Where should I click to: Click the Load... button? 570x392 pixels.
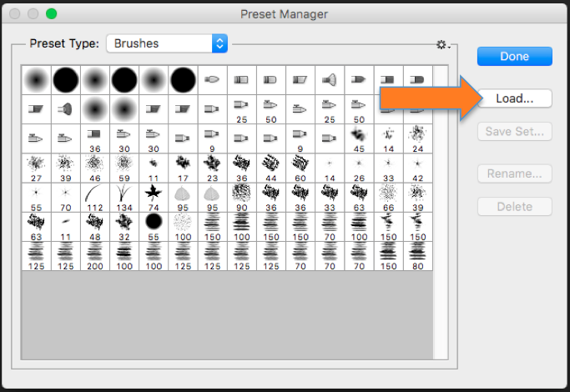514,98
